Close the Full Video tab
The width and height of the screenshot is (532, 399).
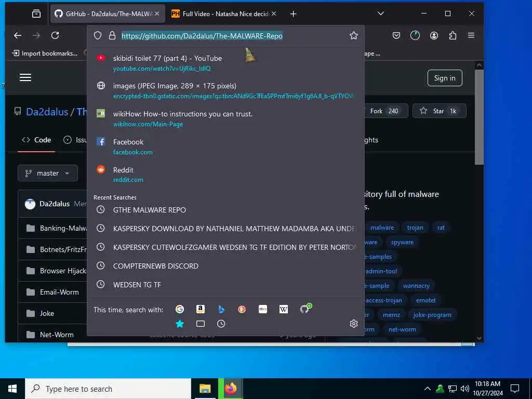point(274,14)
